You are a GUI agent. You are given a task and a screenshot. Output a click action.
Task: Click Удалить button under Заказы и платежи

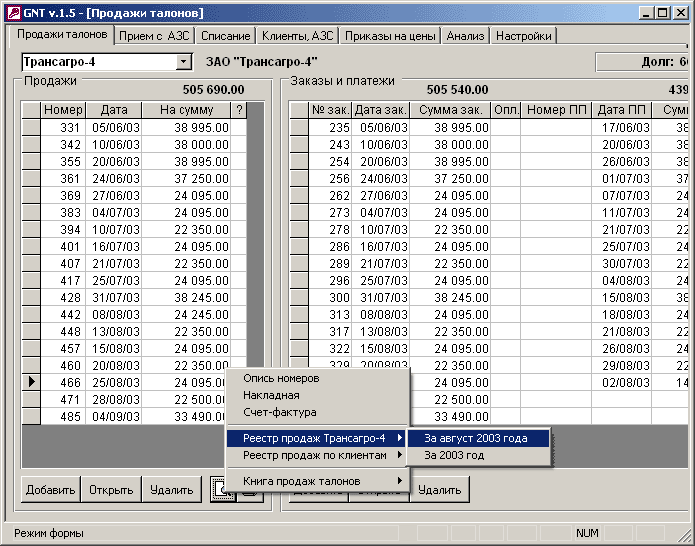pos(440,490)
